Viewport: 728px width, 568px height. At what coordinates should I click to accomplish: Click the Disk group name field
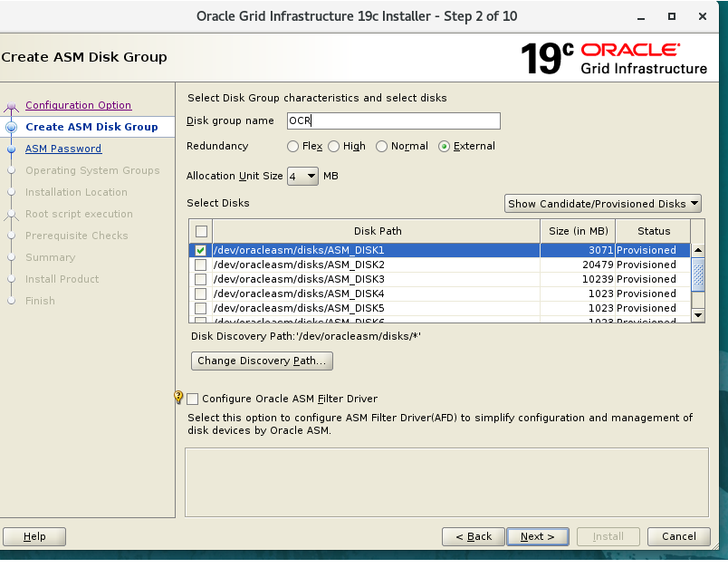click(x=394, y=121)
